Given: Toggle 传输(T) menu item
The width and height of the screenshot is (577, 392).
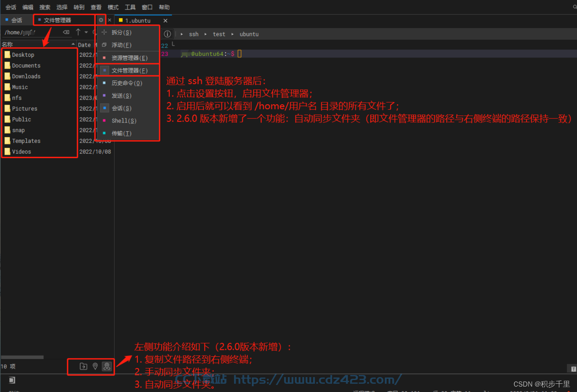Looking at the screenshot, I should [x=128, y=133].
